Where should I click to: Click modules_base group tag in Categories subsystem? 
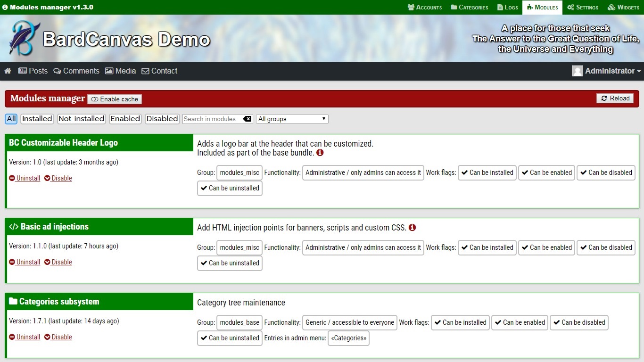tap(239, 322)
